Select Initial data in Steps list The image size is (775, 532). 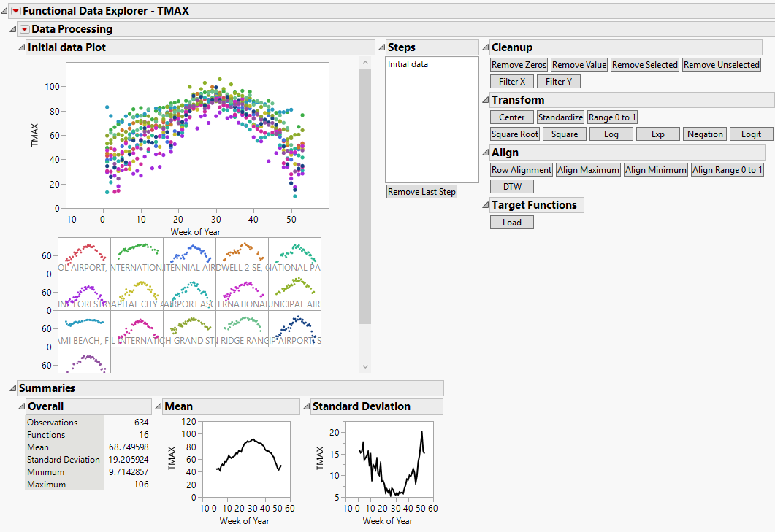[408, 64]
